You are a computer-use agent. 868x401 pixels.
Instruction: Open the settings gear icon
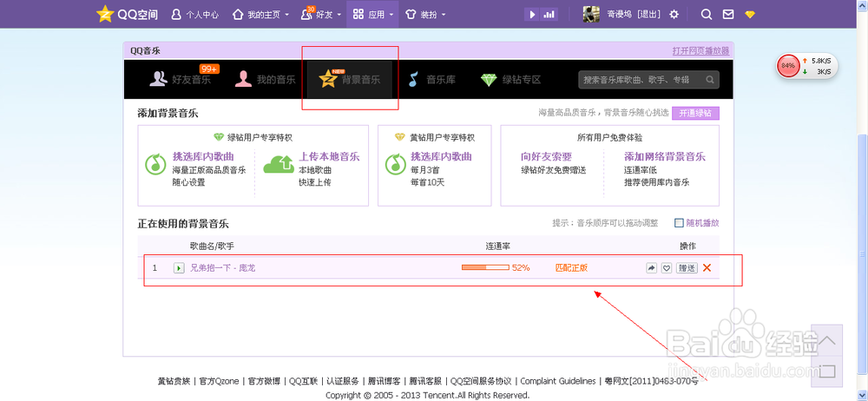[x=674, y=15]
